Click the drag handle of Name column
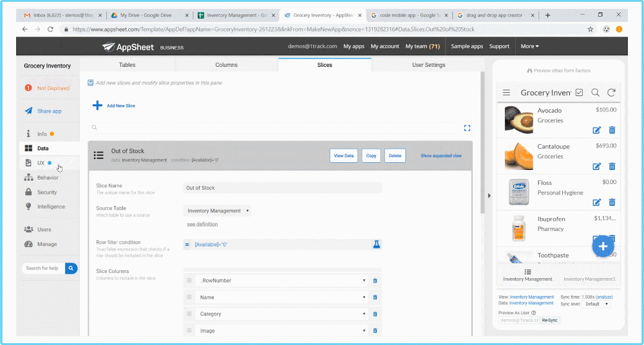The image size is (644, 345). [189, 297]
